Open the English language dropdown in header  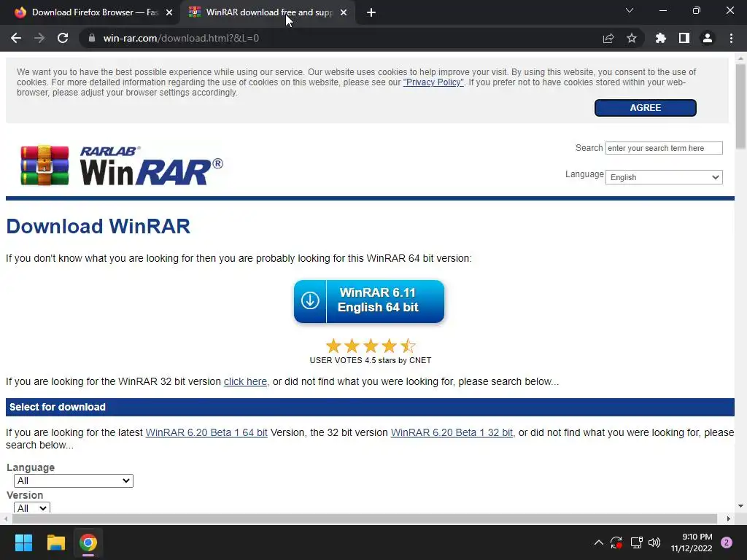[664, 177]
